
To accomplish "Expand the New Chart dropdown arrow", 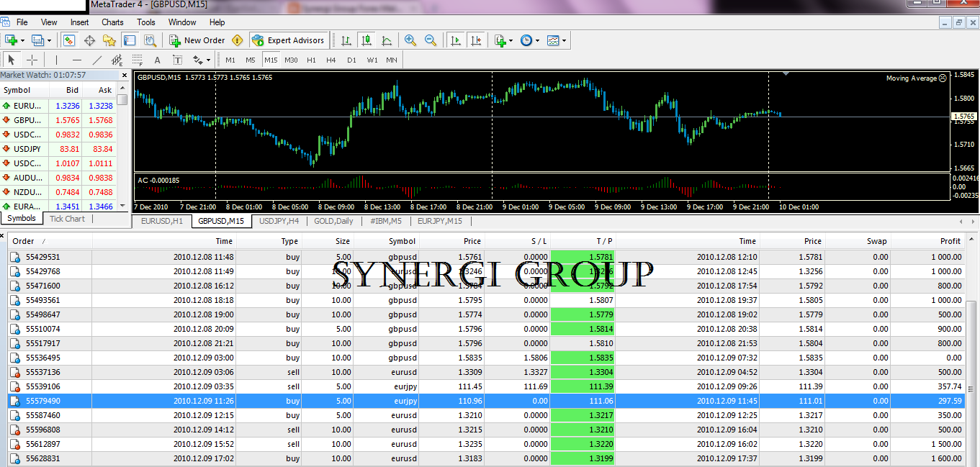I will (23, 41).
